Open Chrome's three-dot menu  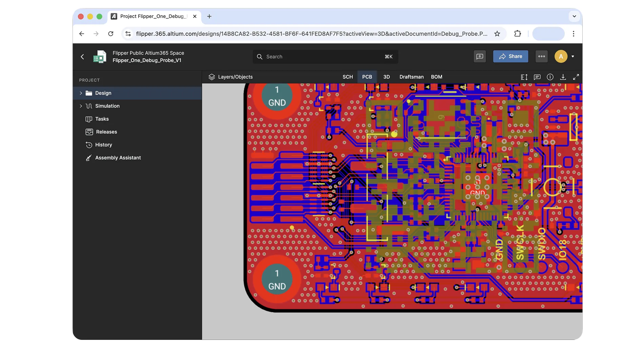[x=573, y=34]
